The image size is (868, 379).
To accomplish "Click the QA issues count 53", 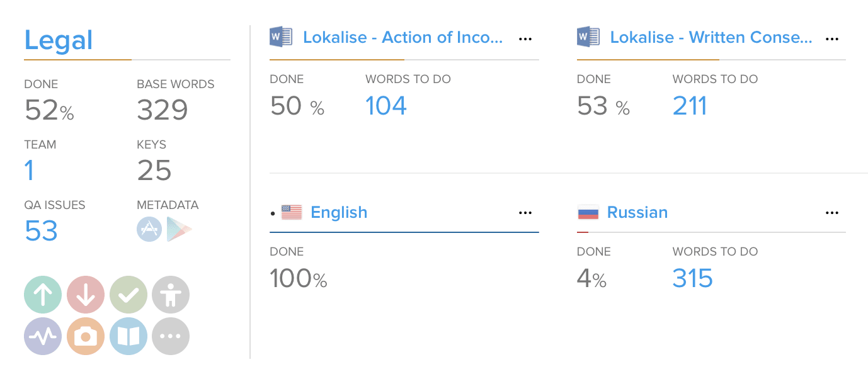I will tap(42, 230).
